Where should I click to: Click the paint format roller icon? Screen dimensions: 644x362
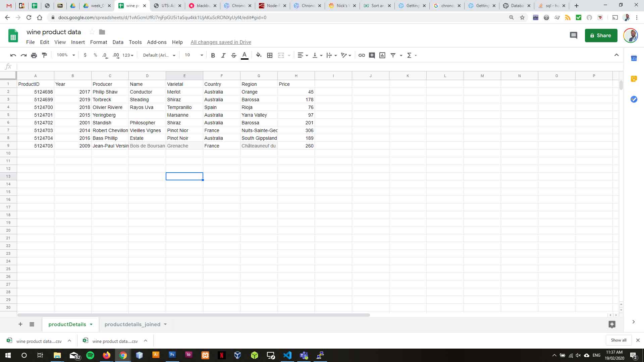[x=44, y=55]
